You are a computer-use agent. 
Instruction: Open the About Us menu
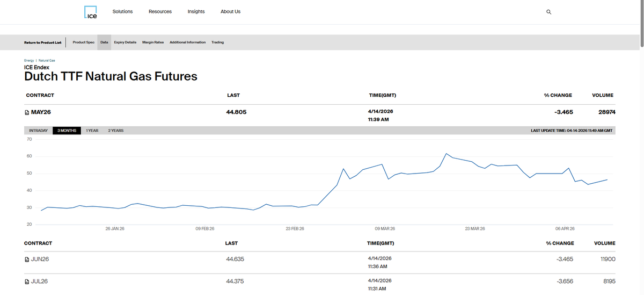(x=230, y=11)
